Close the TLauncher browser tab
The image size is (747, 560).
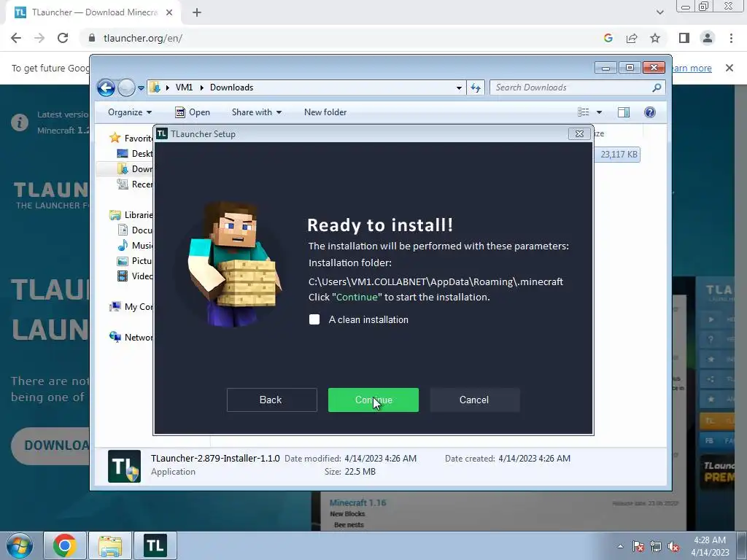pos(169,12)
